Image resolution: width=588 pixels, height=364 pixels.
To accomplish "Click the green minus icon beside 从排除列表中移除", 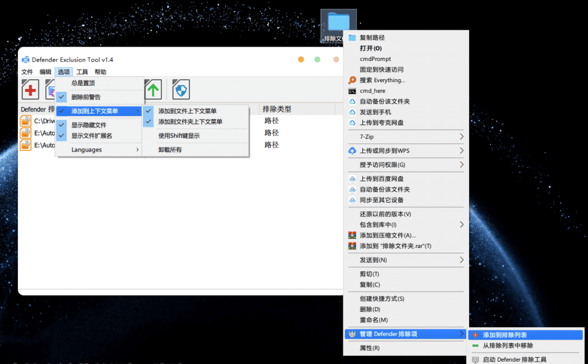I will (475, 346).
